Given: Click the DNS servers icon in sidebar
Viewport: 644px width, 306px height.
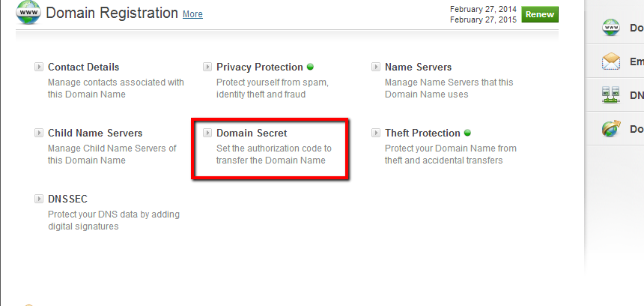Looking at the screenshot, I should point(611,95).
